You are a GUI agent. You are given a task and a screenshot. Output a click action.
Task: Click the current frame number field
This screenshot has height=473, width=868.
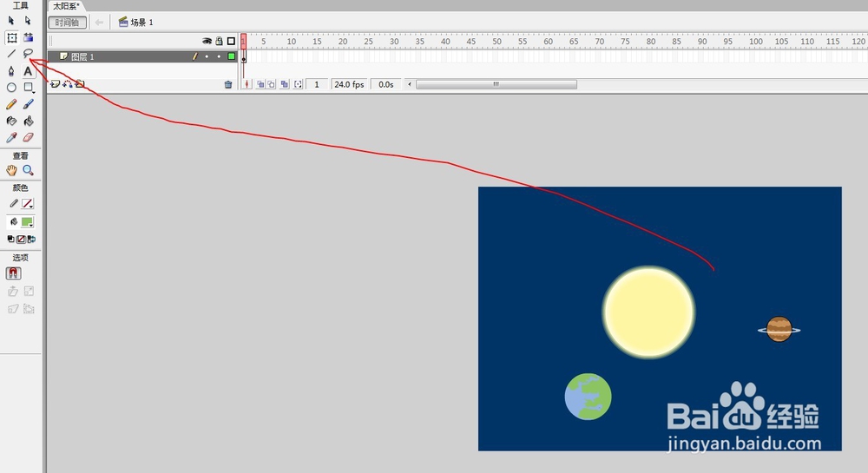tap(317, 84)
